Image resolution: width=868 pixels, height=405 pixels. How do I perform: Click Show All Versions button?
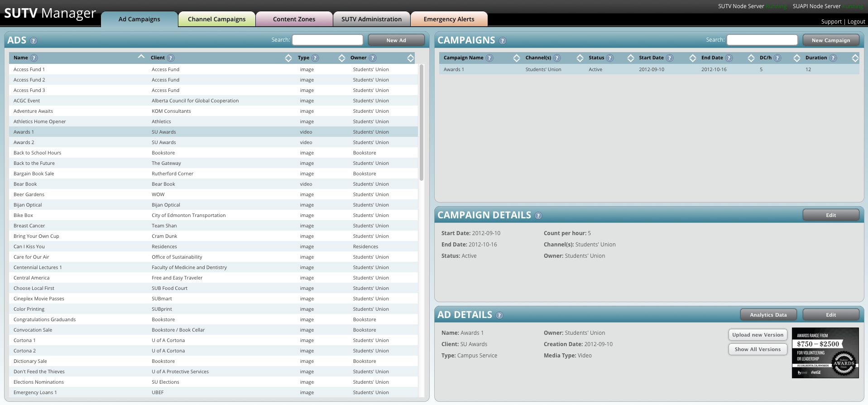[x=758, y=349]
